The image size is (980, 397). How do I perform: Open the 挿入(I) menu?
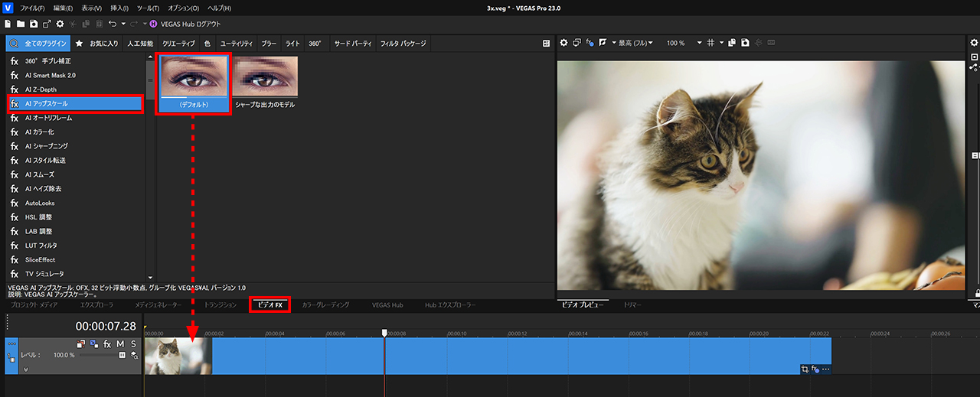tap(119, 8)
